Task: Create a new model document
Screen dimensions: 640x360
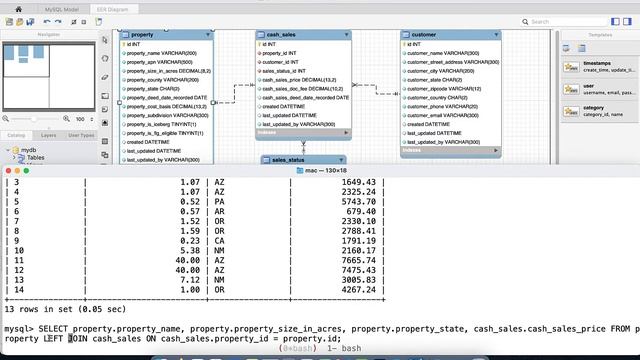Action: pyautogui.click(x=9, y=22)
